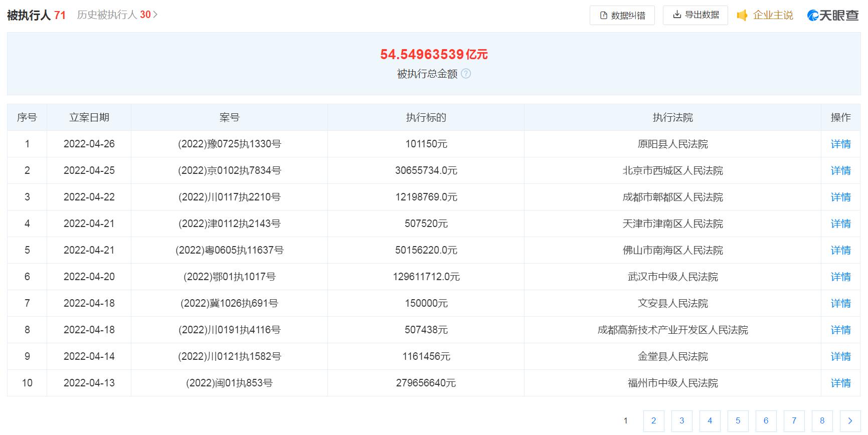Click date 2022-04-26
This screenshot has height=435, width=868.
89,144
